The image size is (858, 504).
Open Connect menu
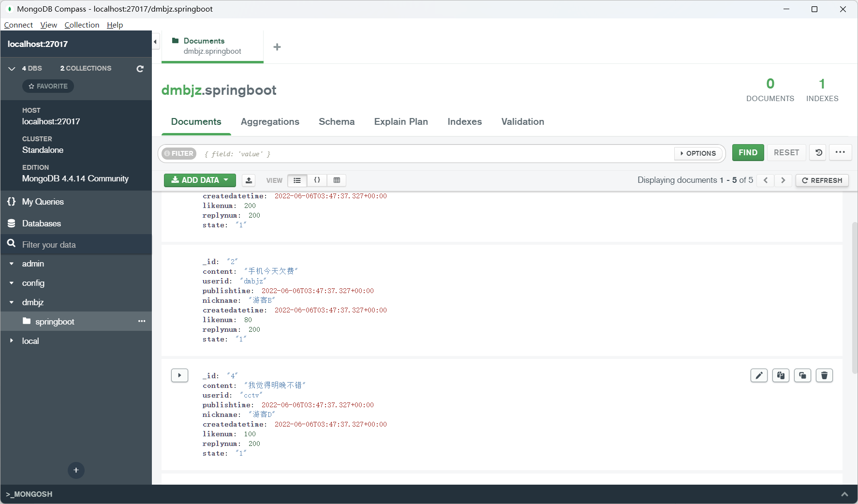click(18, 25)
